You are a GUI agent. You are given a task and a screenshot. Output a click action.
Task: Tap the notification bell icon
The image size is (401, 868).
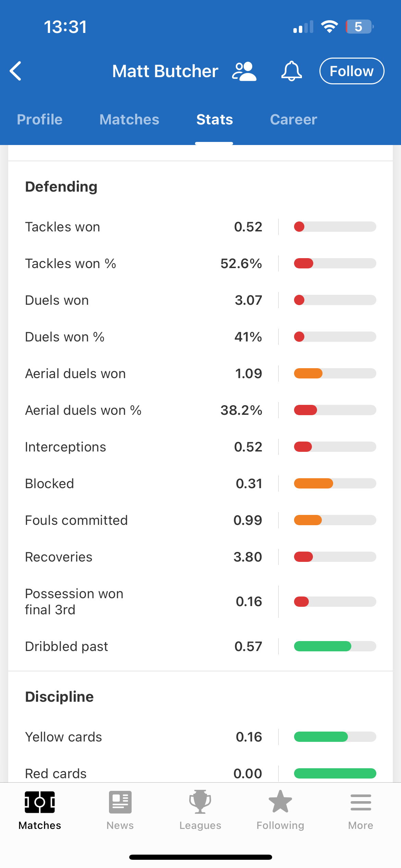coord(291,71)
